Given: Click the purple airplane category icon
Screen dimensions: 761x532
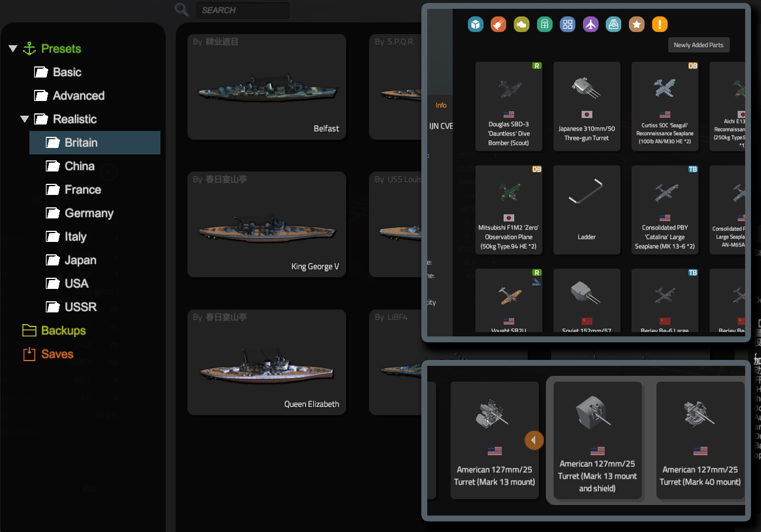Looking at the screenshot, I should click(x=591, y=24).
